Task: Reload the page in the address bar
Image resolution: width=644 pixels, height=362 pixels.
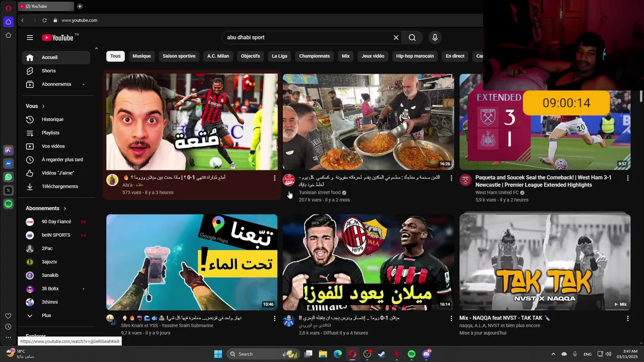Action: tap(44, 20)
